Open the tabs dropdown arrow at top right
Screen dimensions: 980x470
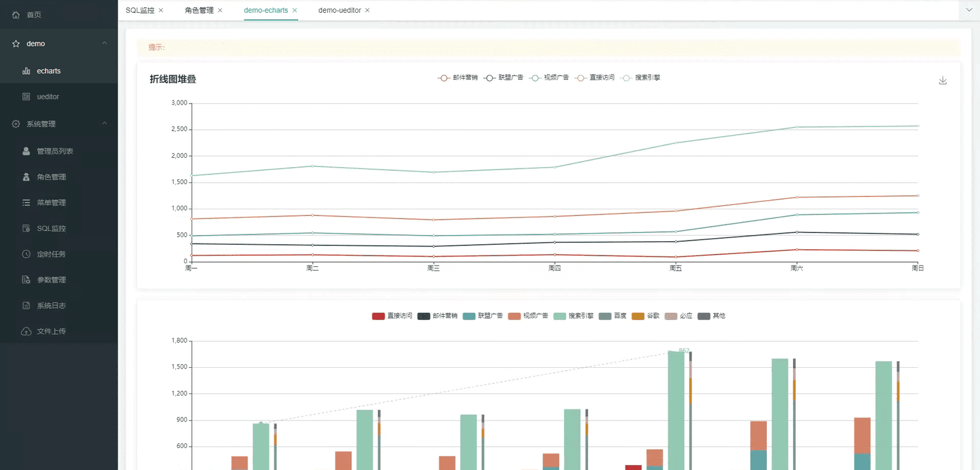(969, 10)
